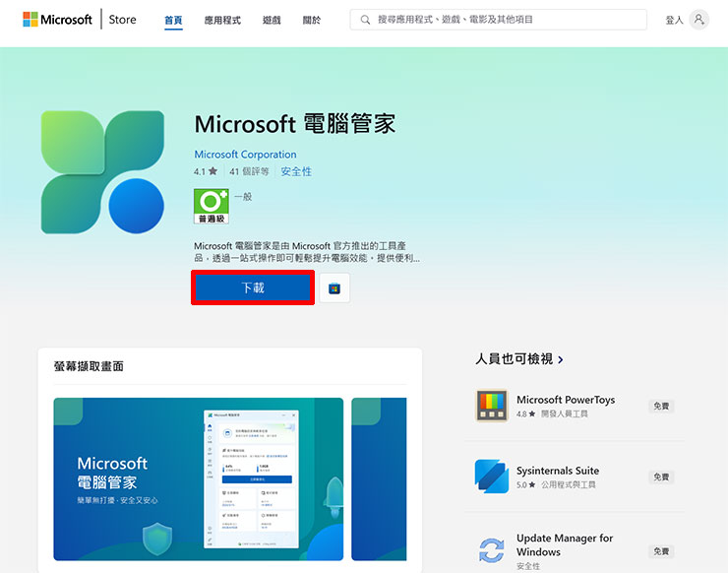Image resolution: width=728 pixels, height=573 pixels.
Task: View the 41 個評等 ratings
Action: [249, 171]
